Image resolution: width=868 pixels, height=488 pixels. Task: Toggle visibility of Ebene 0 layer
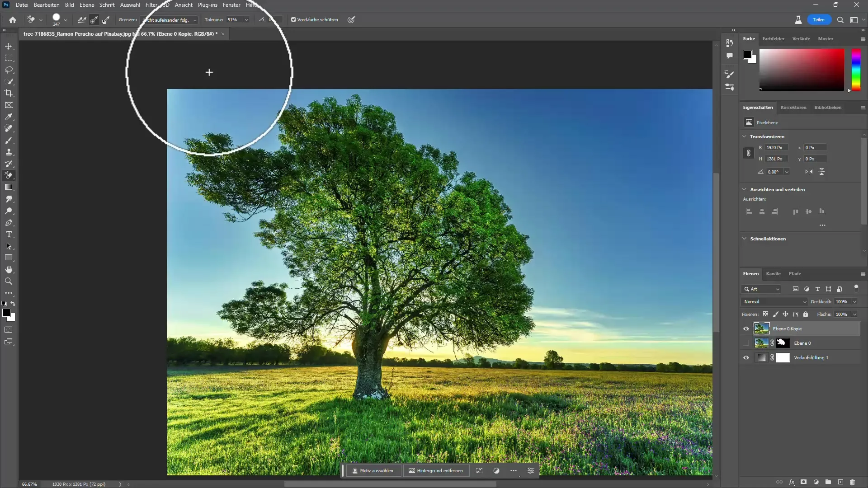point(746,343)
